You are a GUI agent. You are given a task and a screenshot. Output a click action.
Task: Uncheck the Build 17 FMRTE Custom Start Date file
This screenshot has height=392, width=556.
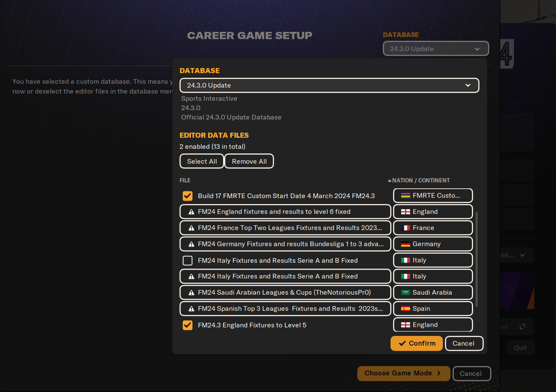coord(188,196)
